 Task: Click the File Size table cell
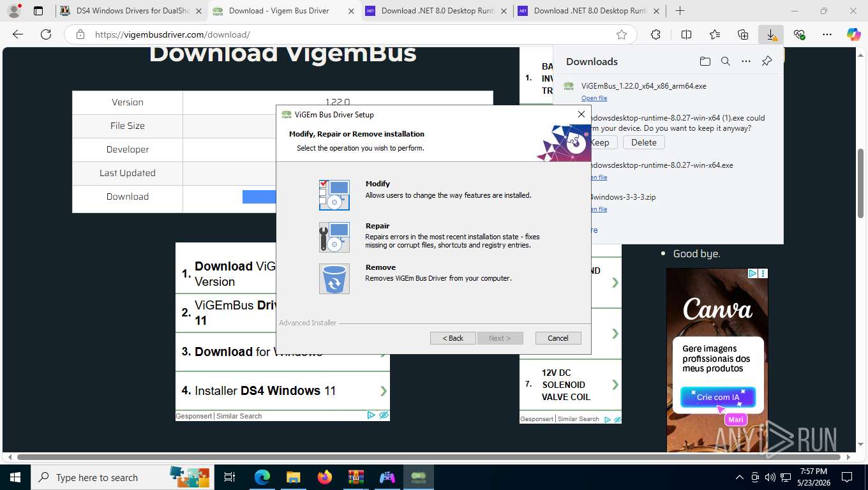click(128, 126)
